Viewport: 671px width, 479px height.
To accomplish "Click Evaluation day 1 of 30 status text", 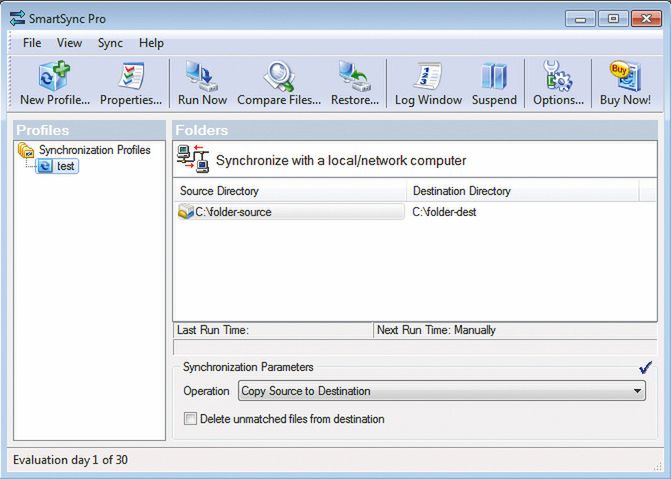I will [x=70, y=460].
